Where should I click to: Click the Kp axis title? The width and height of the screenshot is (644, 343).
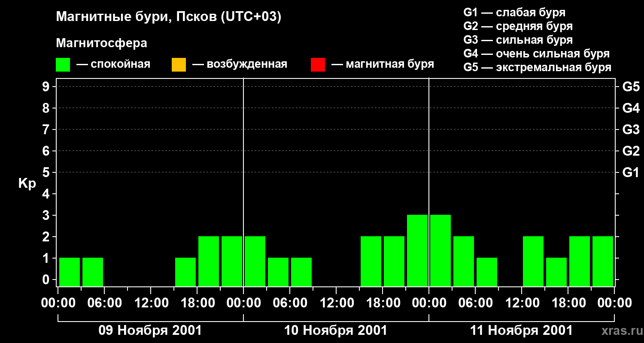[27, 184]
